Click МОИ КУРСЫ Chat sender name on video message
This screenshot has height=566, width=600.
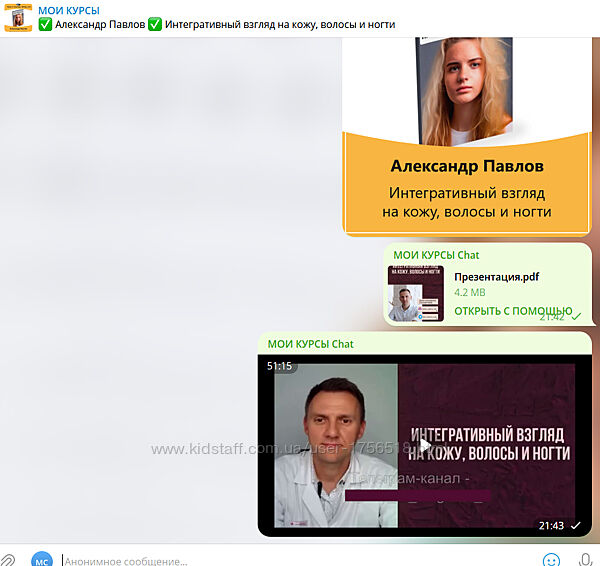310,344
